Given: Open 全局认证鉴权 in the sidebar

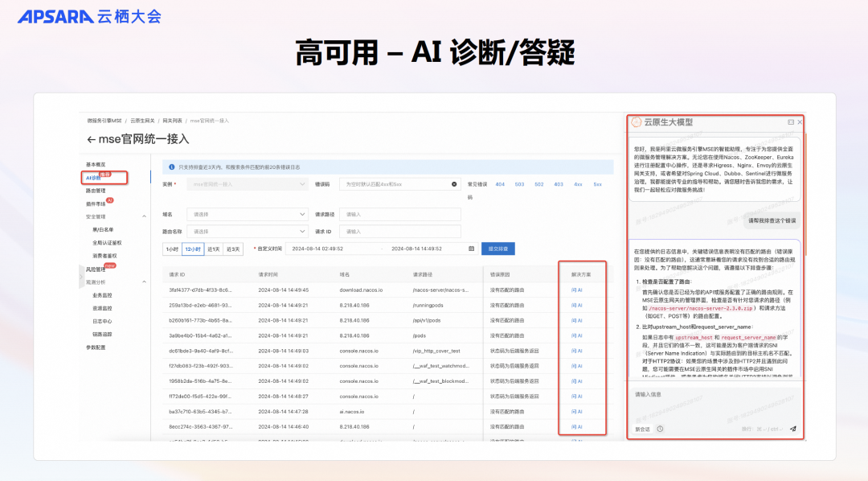Looking at the screenshot, I should (x=107, y=243).
